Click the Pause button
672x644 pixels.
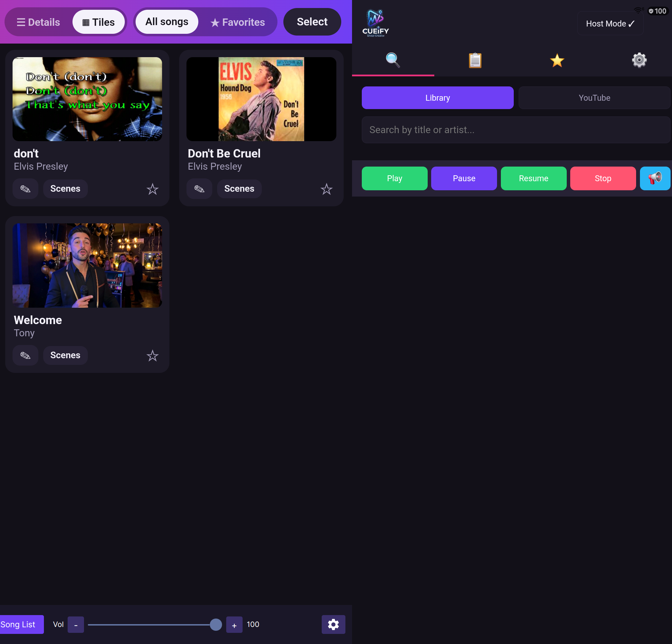pos(464,178)
